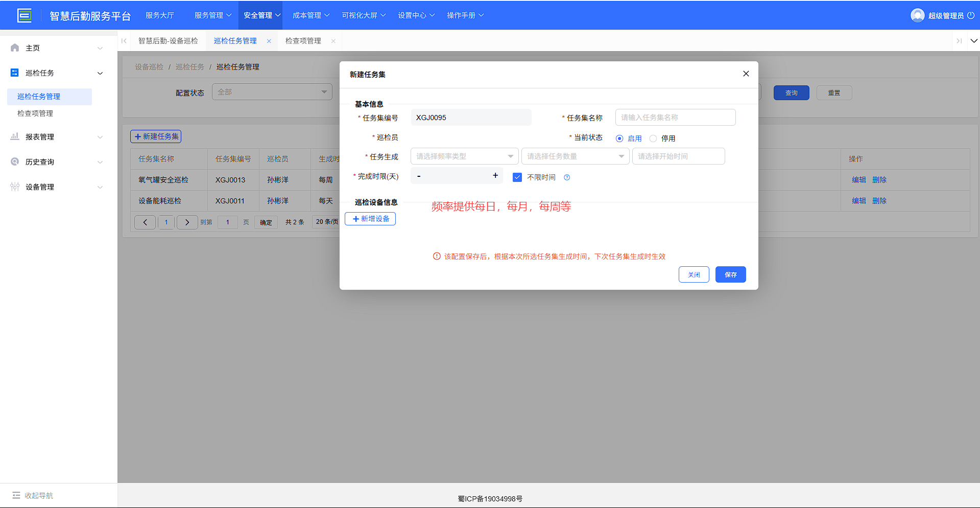Open the 成本管理 top menu
The image size is (980, 508).
pyautogui.click(x=311, y=15)
